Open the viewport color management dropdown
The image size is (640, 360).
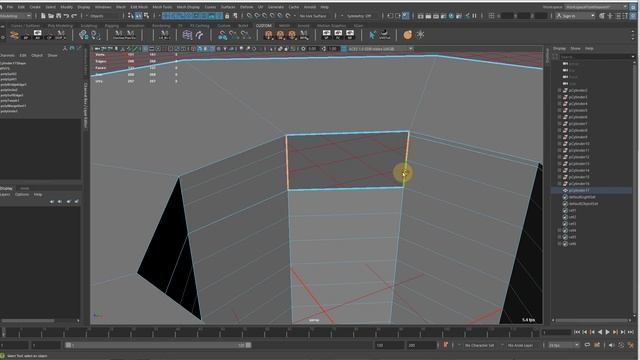[380, 49]
